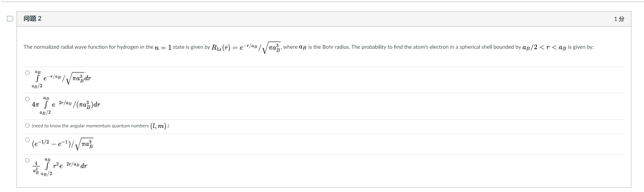
Task: Pick the (e^-1/2 − e^-1) answer option
Action: [x=27, y=140]
